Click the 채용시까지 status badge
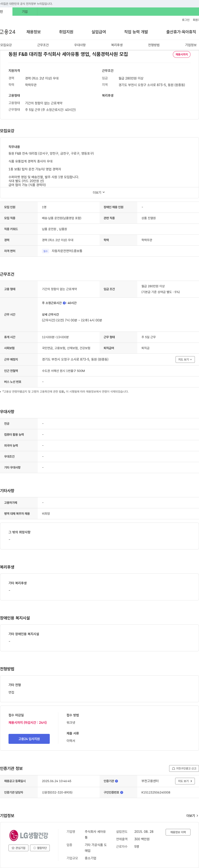 click(x=181, y=54)
